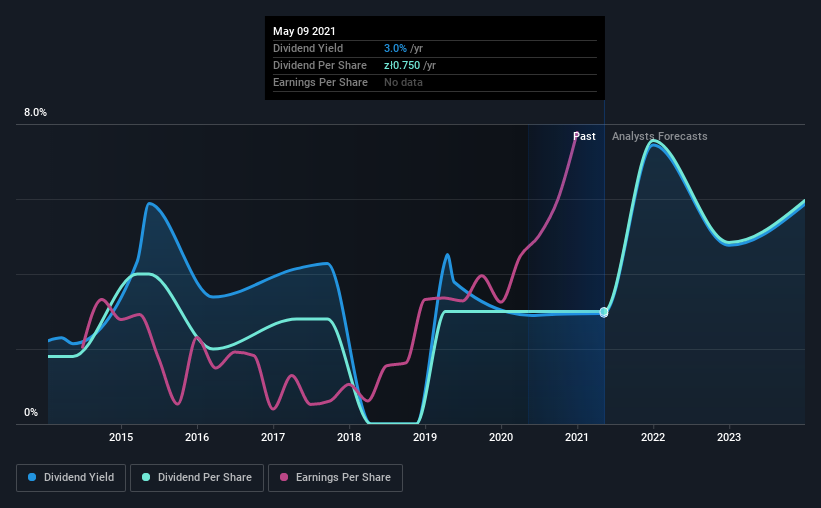Click the 2020 x-axis label

(x=501, y=437)
